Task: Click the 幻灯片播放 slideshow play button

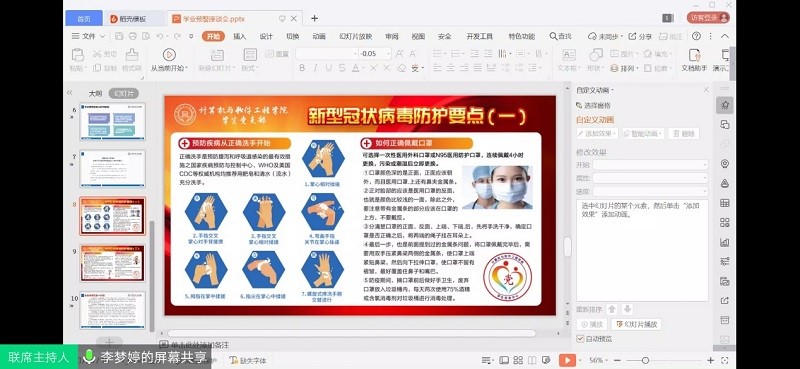Action: [636, 324]
